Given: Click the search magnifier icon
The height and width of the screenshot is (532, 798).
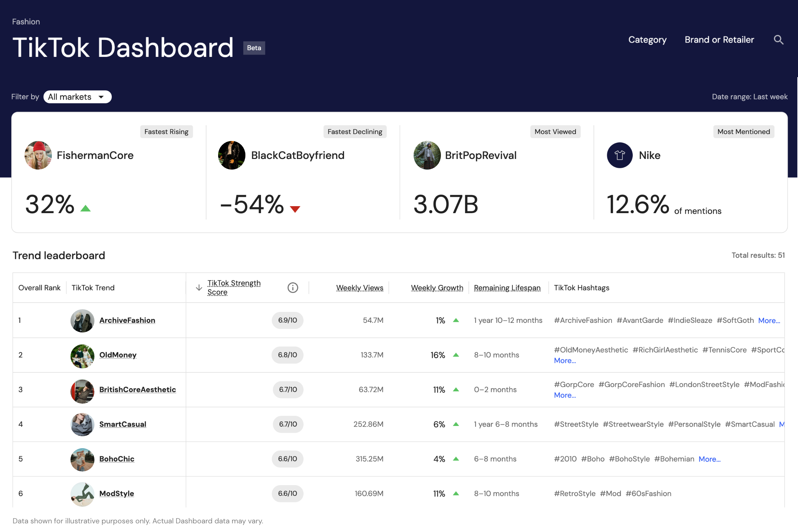Looking at the screenshot, I should click(778, 40).
